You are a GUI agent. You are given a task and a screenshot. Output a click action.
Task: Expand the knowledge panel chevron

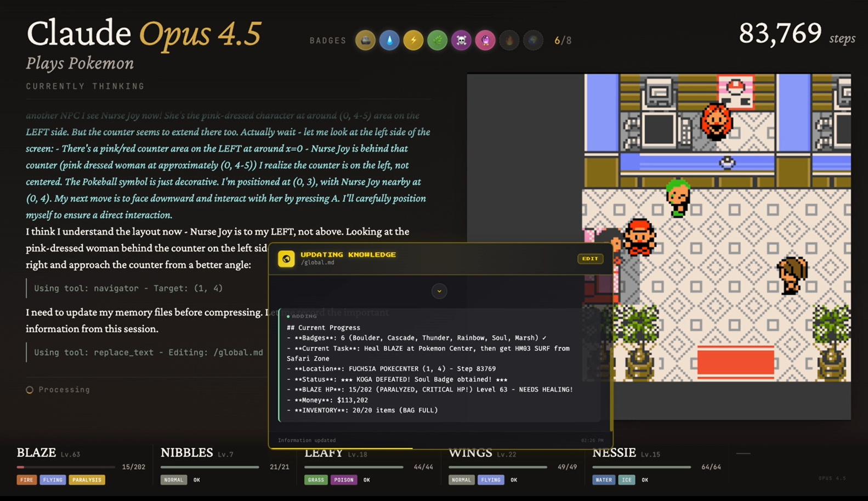pos(439,291)
